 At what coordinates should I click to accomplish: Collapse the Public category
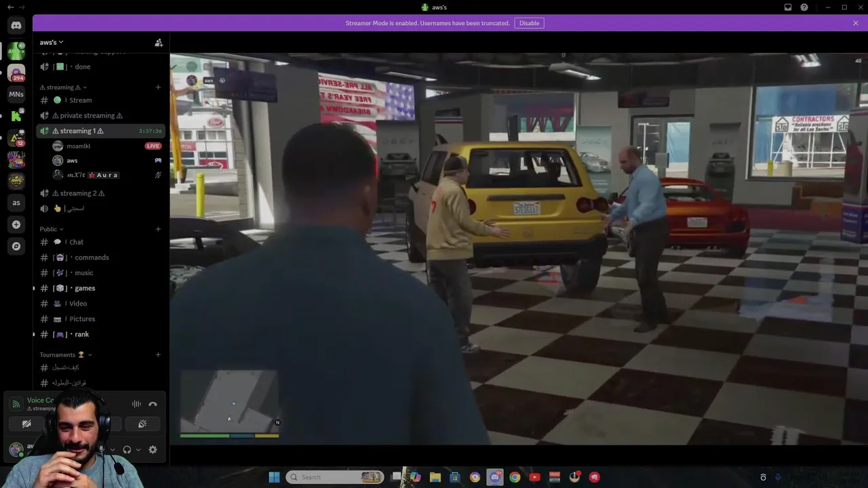[x=52, y=229]
